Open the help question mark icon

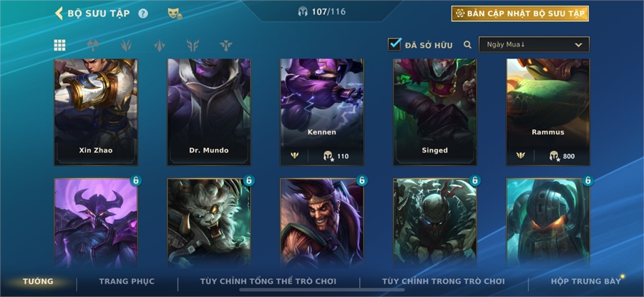tap(143, 14)
